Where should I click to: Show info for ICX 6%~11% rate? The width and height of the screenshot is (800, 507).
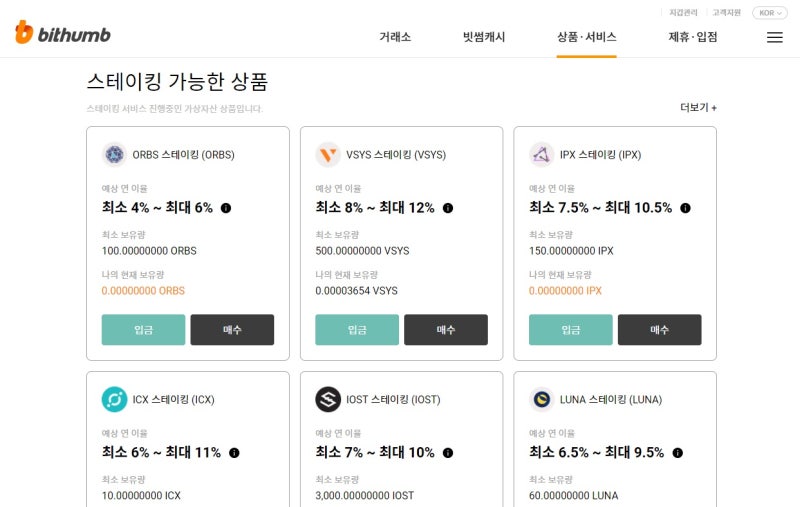pos(234,453)
